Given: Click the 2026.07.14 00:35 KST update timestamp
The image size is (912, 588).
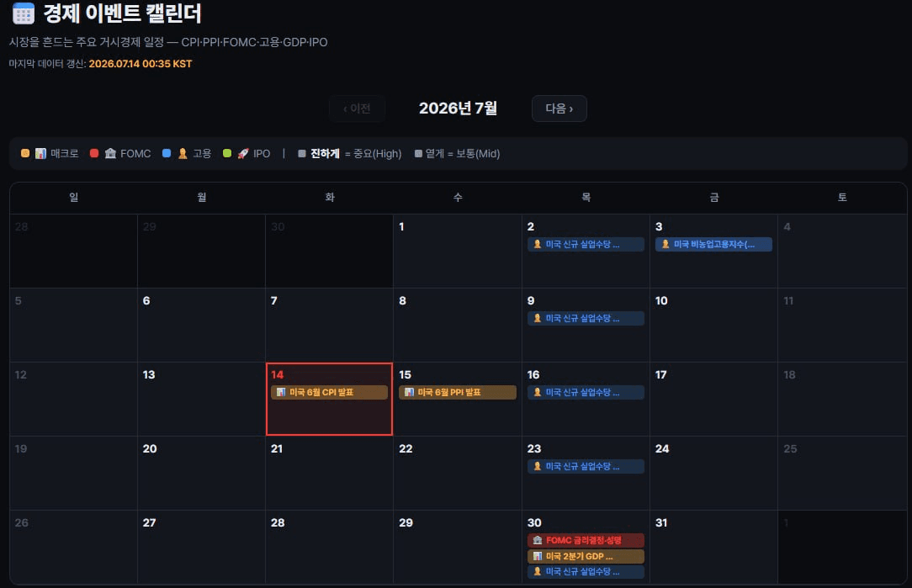Looking at the screenshot, I should tap(141, 63).
